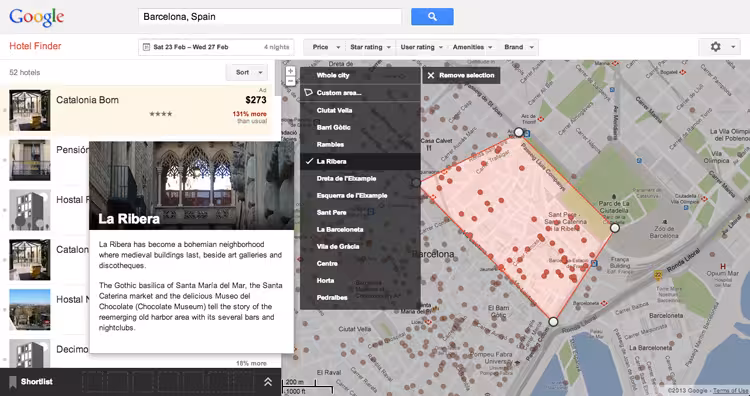Viewport: 750px width, 396px height.
Task: Click the 131% more text
Action: [x=250, y=114]
